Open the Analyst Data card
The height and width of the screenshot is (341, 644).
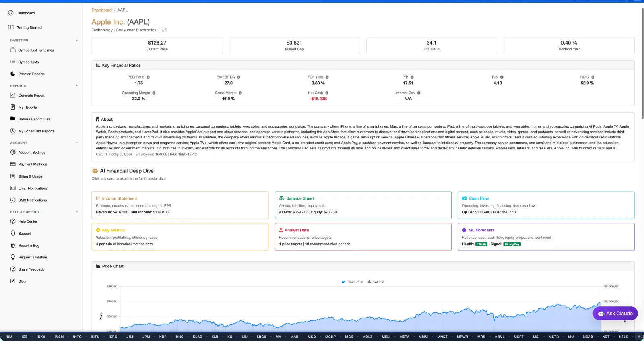(363, 237)
